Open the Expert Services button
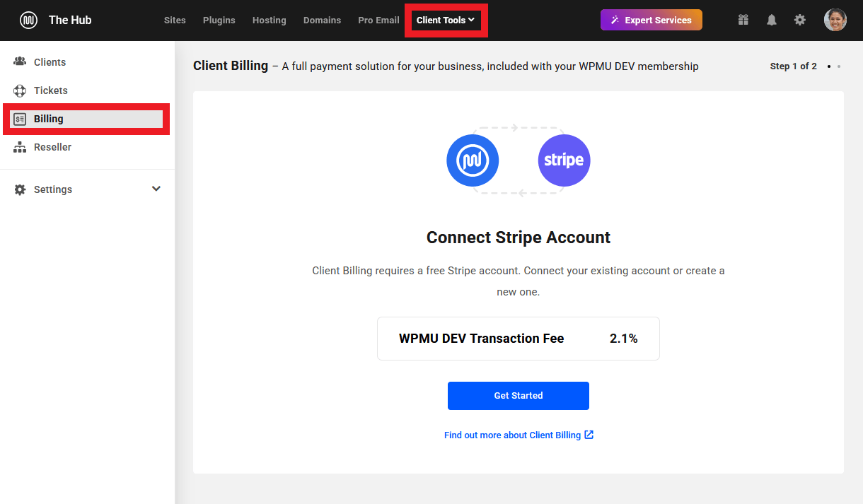 point(651,20)
